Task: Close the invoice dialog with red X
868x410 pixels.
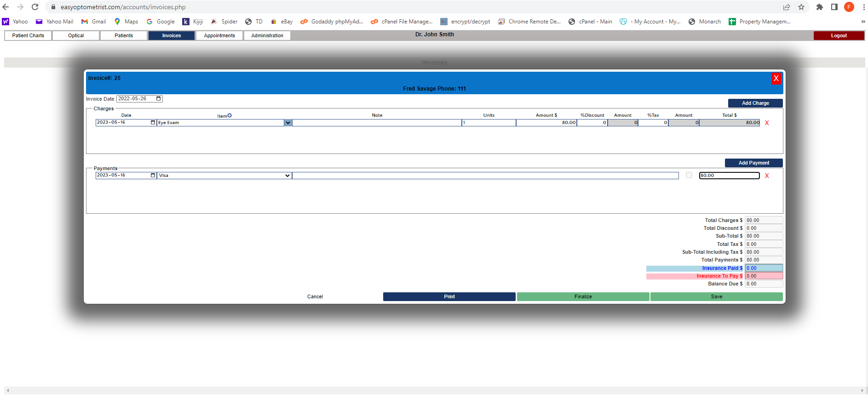Action: pyautogui.click(x=776, y=78)
